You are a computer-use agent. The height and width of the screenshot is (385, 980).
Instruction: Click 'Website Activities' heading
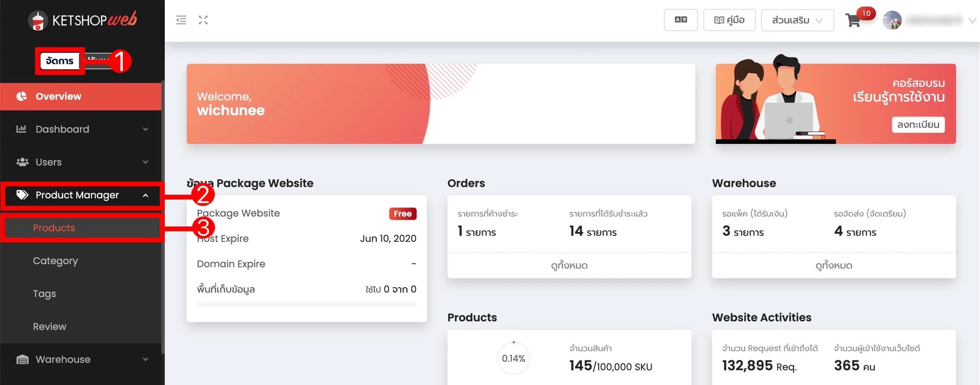[x=761, y=317]
